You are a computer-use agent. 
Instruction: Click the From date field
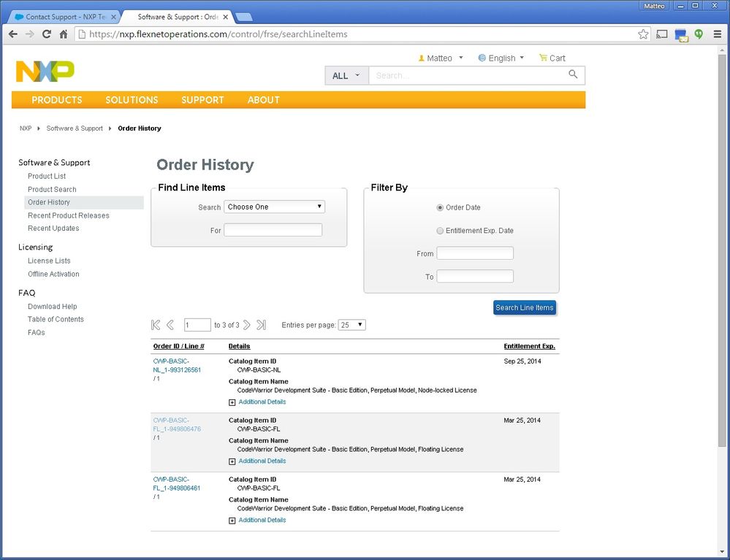pos(475,253)
